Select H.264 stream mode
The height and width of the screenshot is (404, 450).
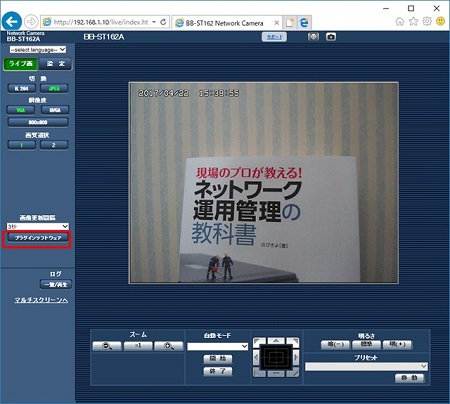pyautogui.click(x=21, y=89)
